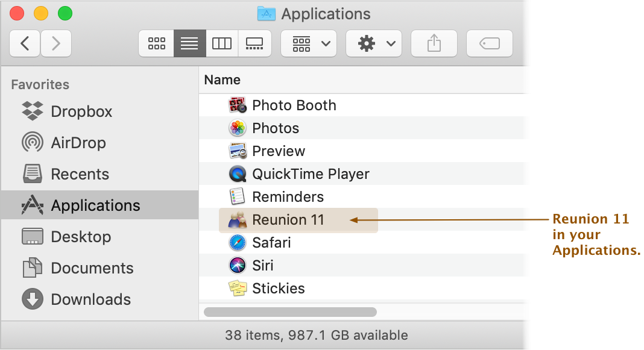Click the Applications folder icon in title bar
The width and height of the screenshot is (644, 350).
pos(266,13)
